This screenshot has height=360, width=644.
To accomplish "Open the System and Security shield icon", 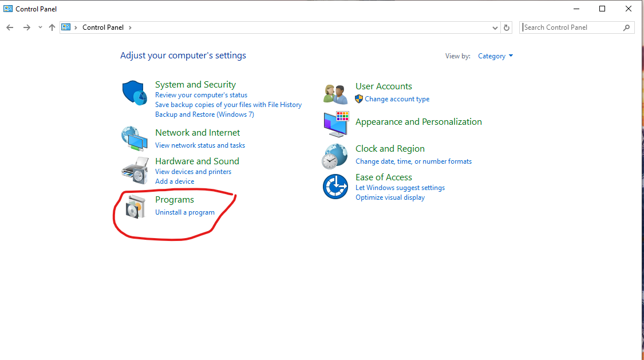I will click(135, 93).
